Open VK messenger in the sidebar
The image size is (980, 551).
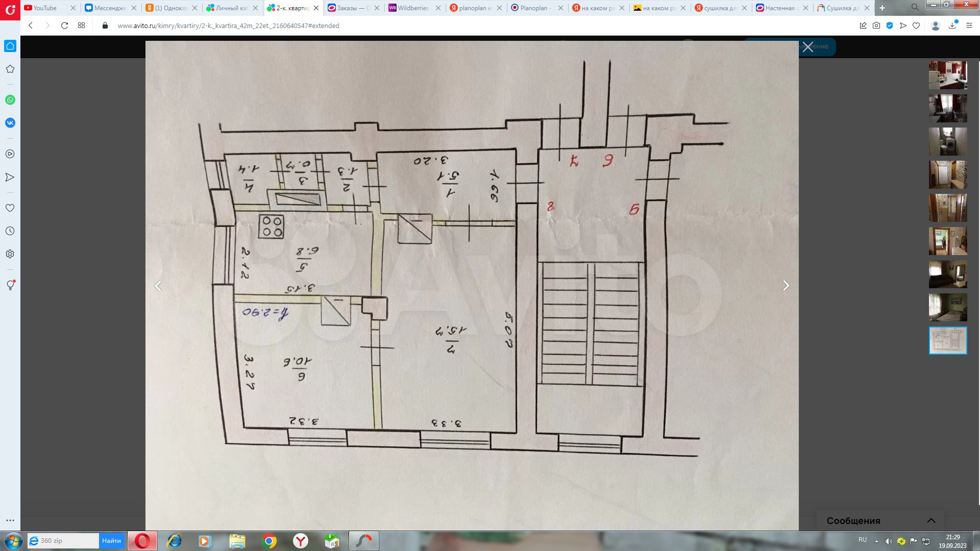(x=10, y=123)
